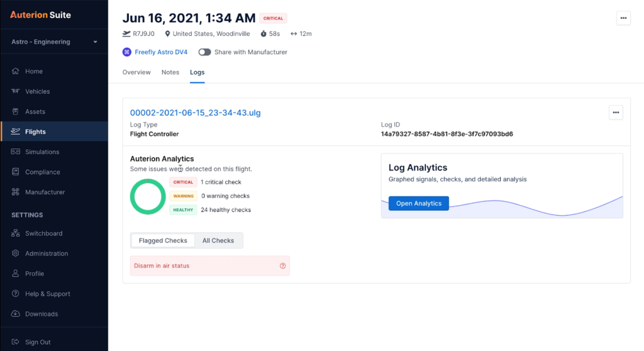The height and width of the screenshot is (351, 644).
Task: Open Vehicles from sidebar menu
Action: [x=37, y=91]
